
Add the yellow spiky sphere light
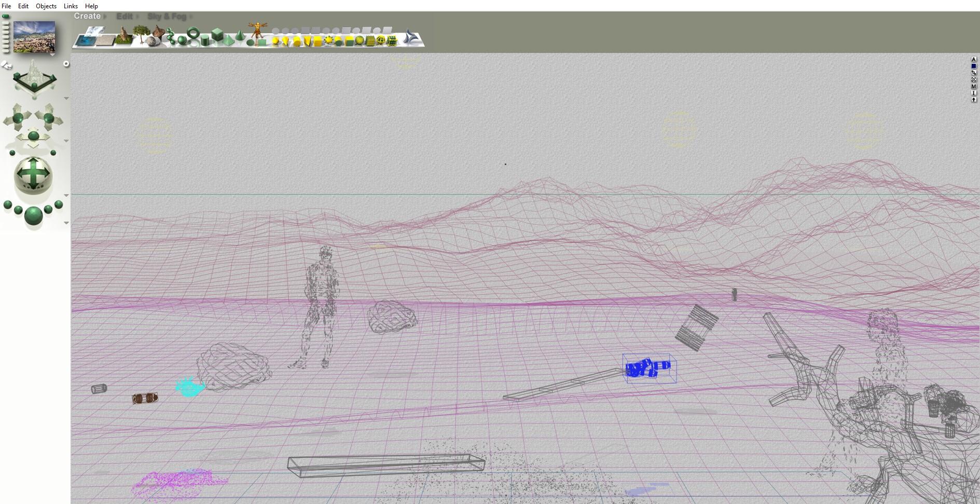[x=328, y=40]
